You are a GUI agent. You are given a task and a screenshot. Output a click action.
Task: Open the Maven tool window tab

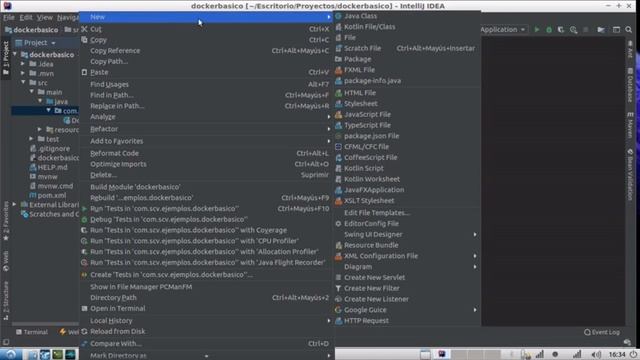point(630,125)
